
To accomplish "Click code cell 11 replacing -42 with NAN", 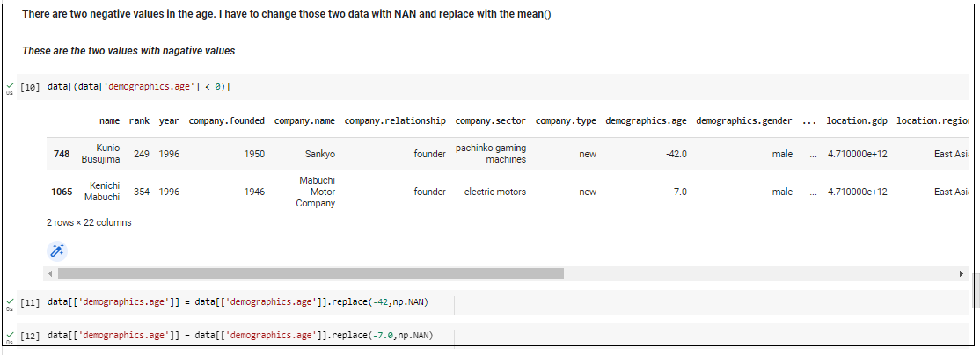I will 248,302.
